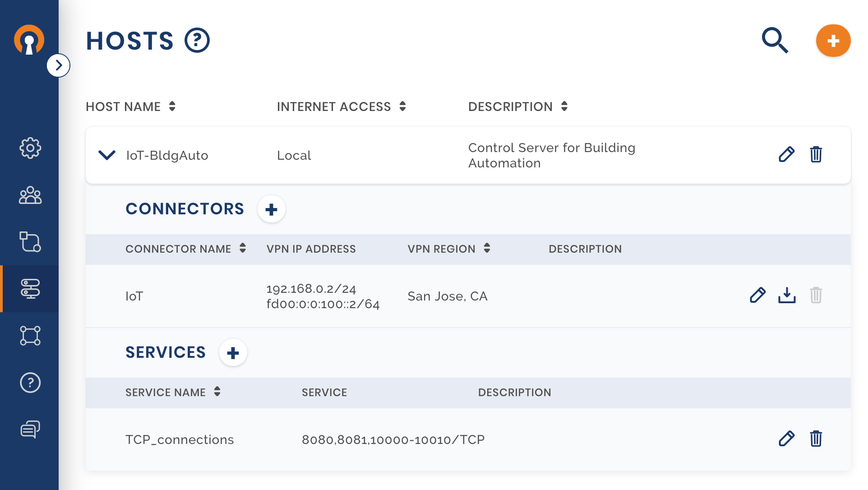Add a new service
868x490 pixels.
233,352
